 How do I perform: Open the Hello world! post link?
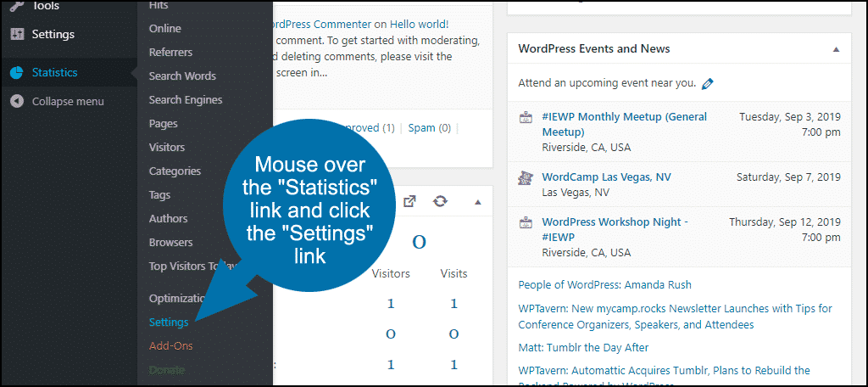click(x=419, y=25)
